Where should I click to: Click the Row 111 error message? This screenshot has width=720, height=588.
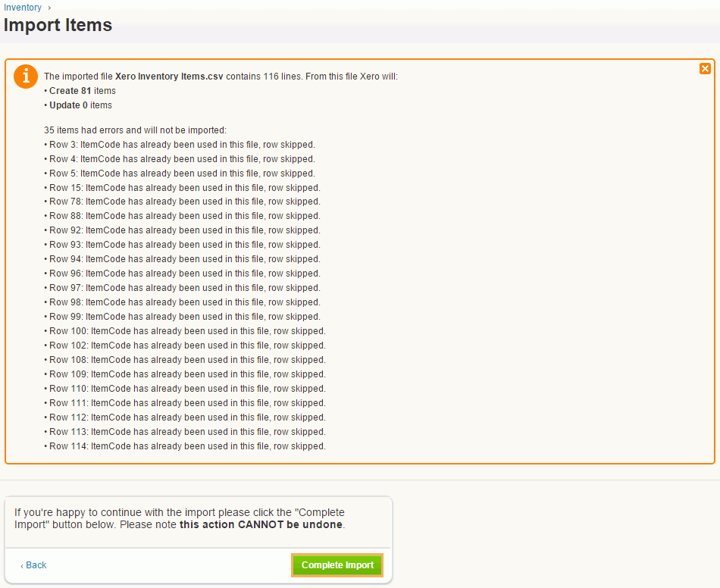[x=185, y=403]
